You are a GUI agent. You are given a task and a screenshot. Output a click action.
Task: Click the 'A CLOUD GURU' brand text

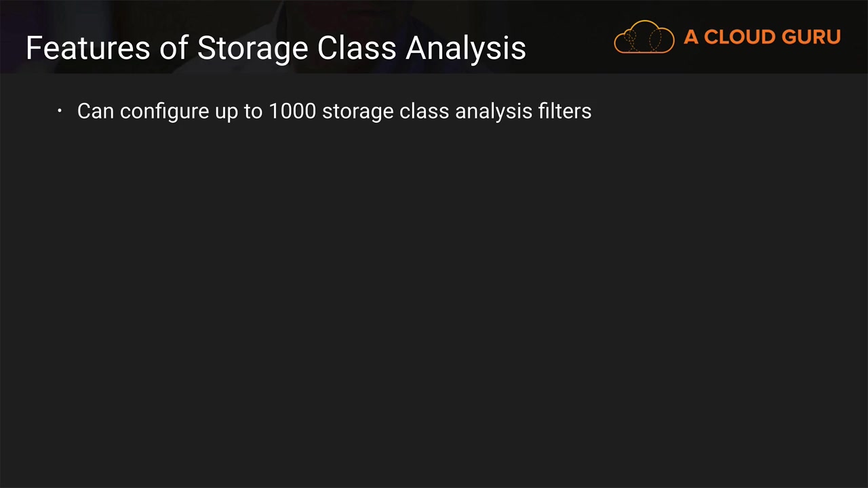click(762, 37)
